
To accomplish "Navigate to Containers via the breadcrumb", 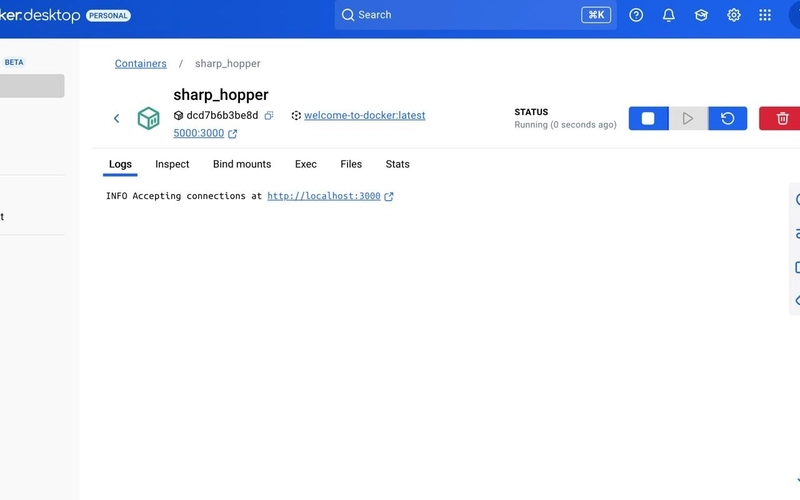I will (x=141, y=64).
